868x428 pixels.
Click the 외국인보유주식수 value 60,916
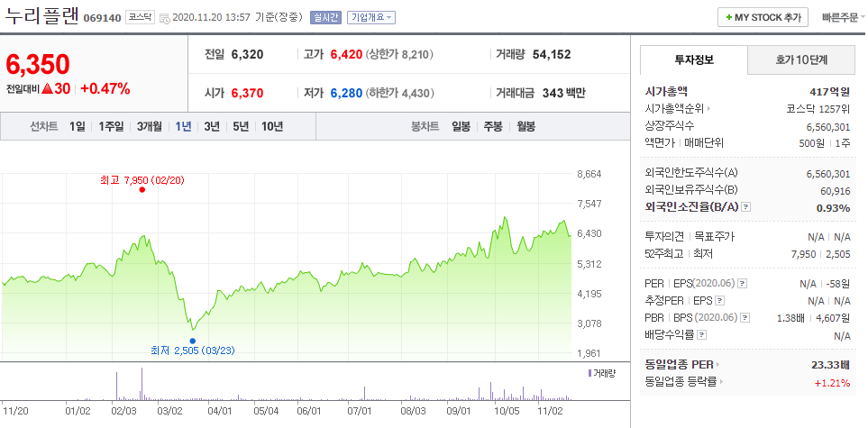836,190
